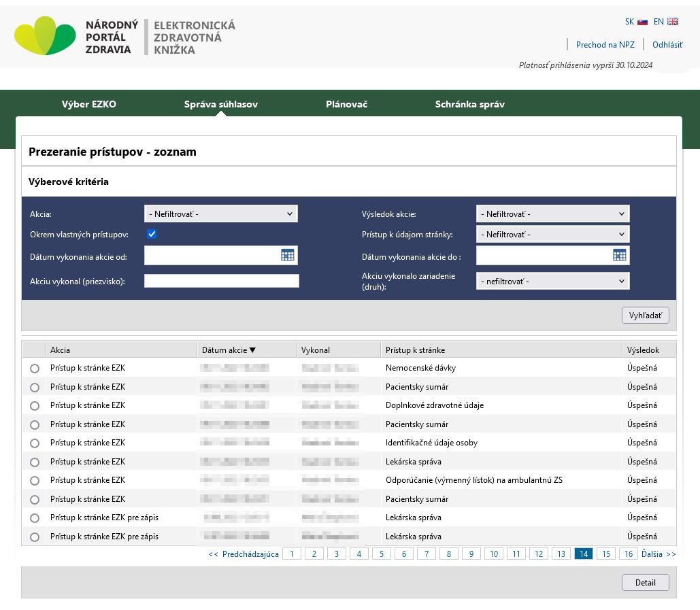
Task: Switch to the Plánovač tab
Action: [346, 104]
